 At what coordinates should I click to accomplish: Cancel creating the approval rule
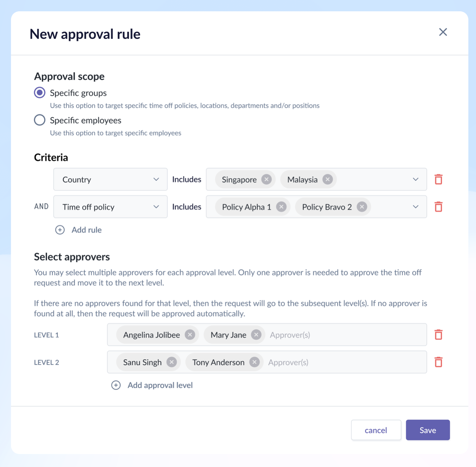376,430
